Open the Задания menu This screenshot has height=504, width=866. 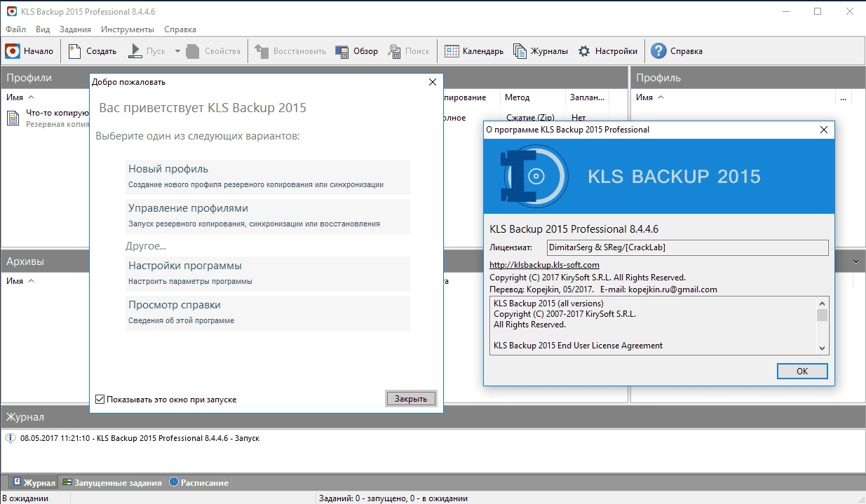pos(75,29)
